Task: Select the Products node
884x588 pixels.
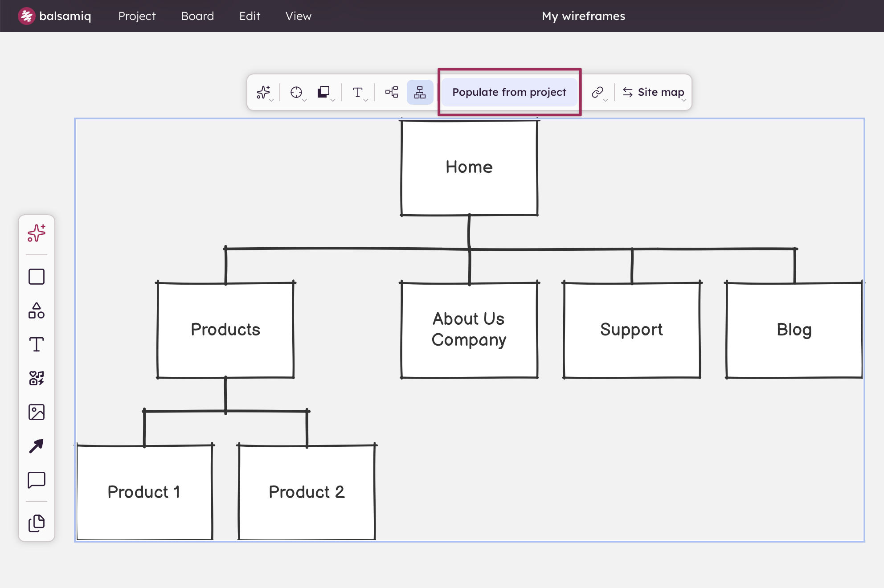Action: (x=225, y=330)
